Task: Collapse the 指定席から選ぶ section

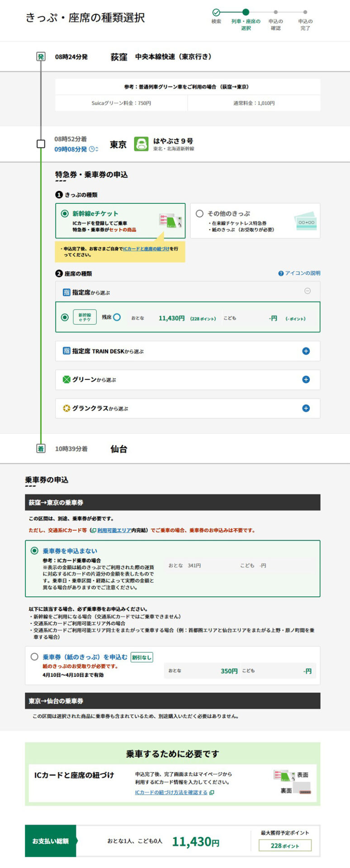Action: coord(307,291)
